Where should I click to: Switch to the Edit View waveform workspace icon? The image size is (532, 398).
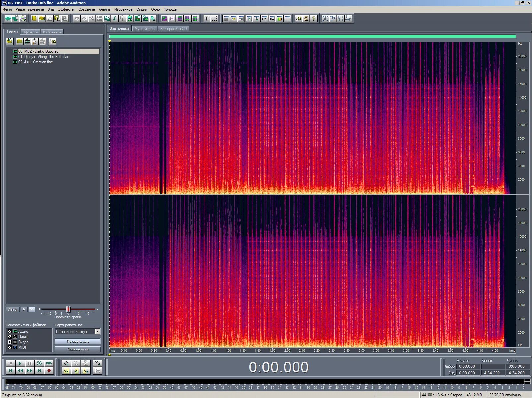(8, 18)
